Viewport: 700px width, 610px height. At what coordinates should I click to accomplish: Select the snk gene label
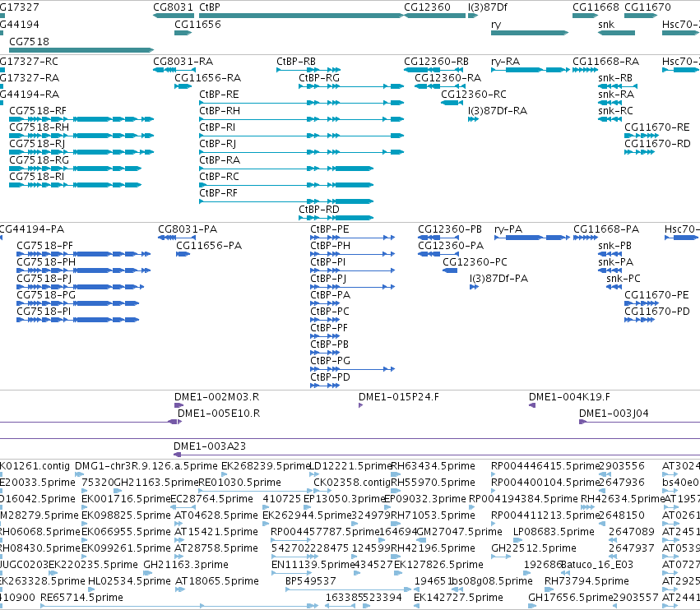click(606, 25)
